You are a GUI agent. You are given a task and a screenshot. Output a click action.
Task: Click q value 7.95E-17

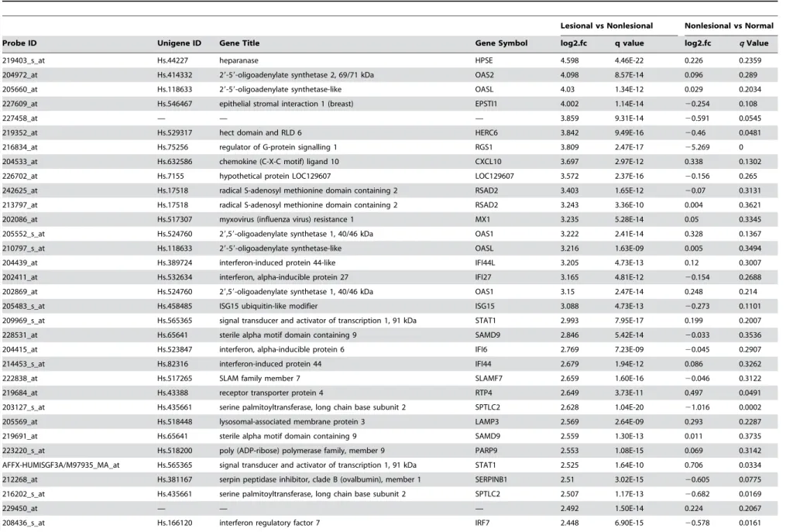click(x=629, y=321)
